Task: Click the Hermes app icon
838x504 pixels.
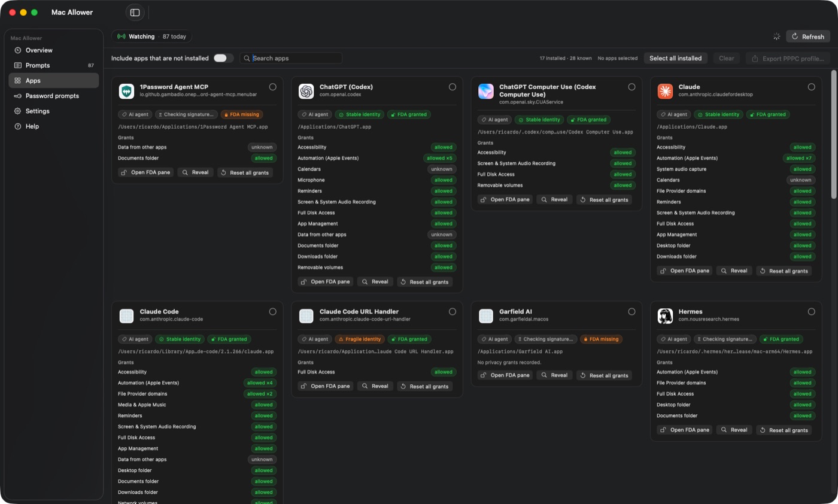Action: coord(665,315)
